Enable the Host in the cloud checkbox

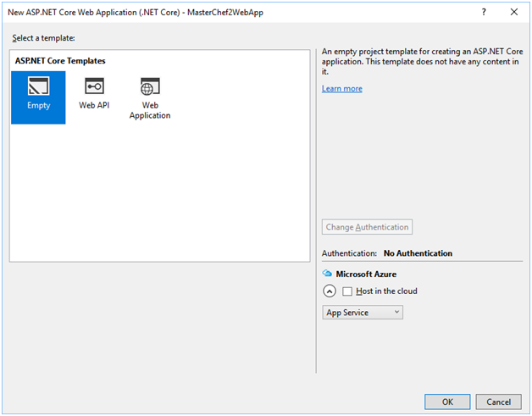pos(347,291)
